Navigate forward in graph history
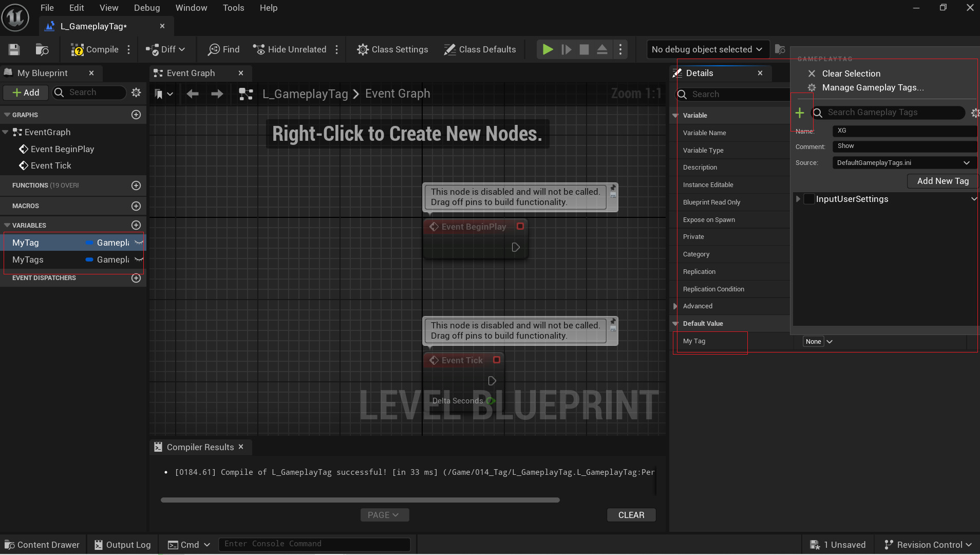 (x=217, y=94)
